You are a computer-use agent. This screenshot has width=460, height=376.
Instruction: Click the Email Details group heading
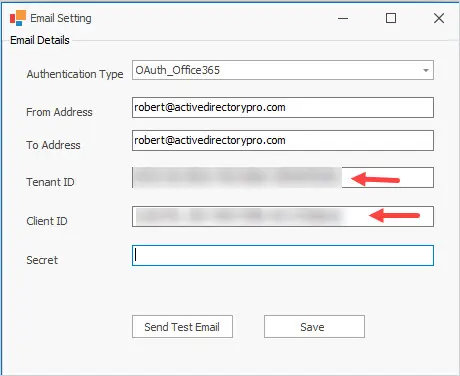tap(40, 40)
